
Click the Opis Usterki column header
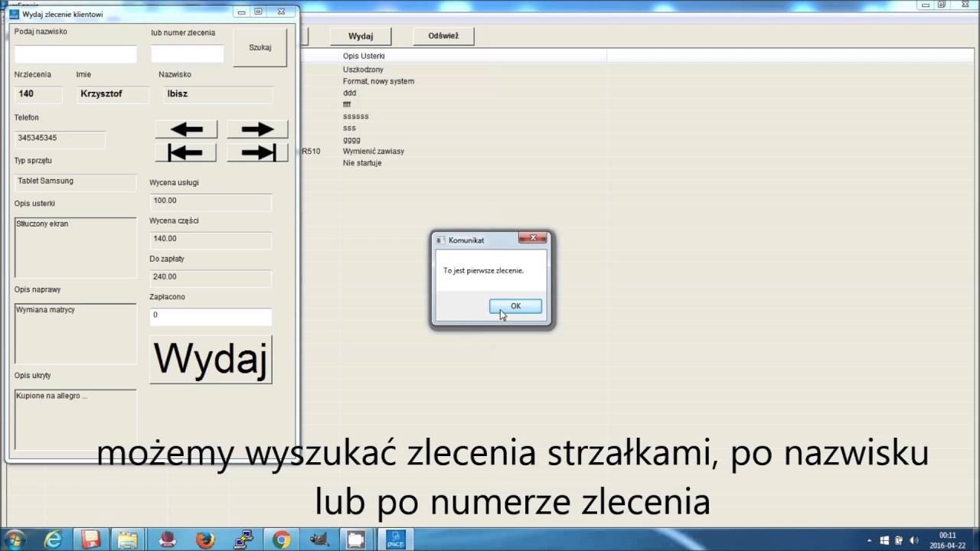coord(473,56)
